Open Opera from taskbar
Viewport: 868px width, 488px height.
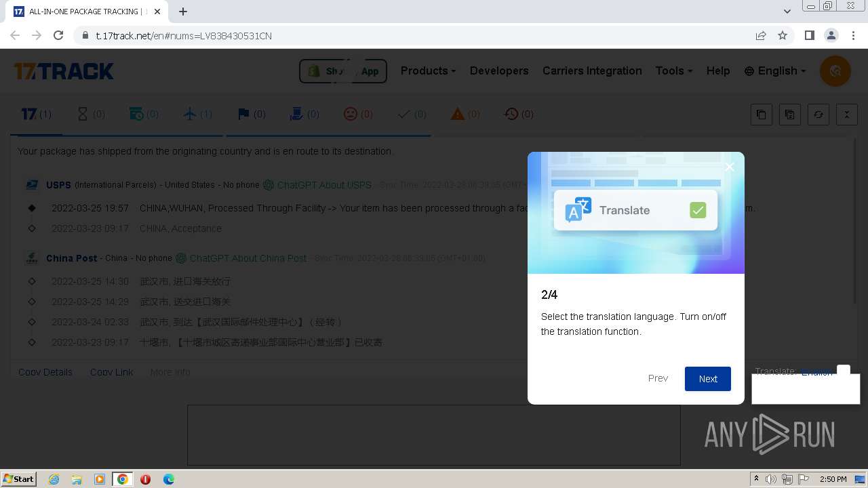145,479
